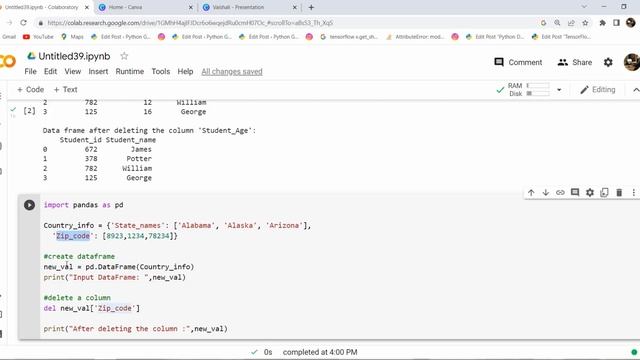Click the Comment button
Viewport: 640px width, 360px height.
pyautogui.click(x=518, y=62)
